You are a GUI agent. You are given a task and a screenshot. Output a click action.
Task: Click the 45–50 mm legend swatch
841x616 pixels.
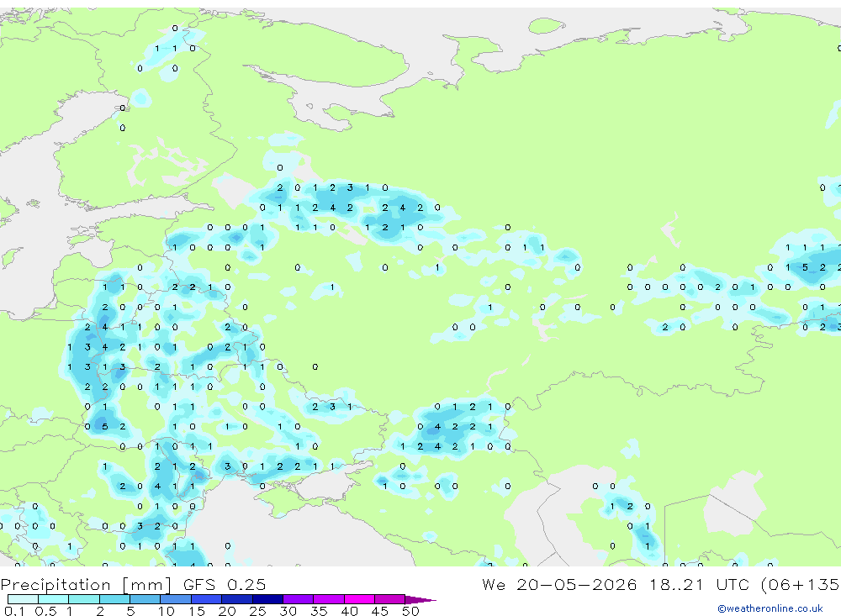[x=389, y=599]
